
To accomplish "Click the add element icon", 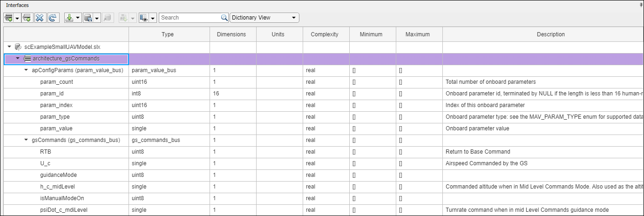I will (x=27, y=18).
